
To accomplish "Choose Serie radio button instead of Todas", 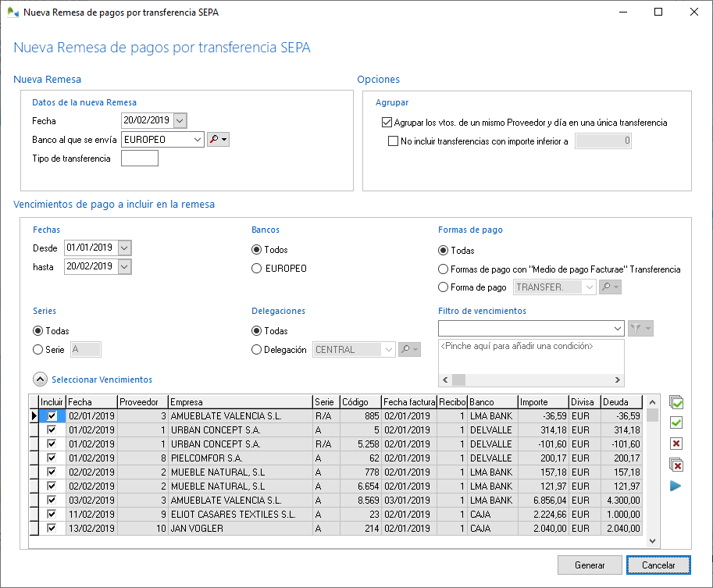I will [x=37, y=349].
